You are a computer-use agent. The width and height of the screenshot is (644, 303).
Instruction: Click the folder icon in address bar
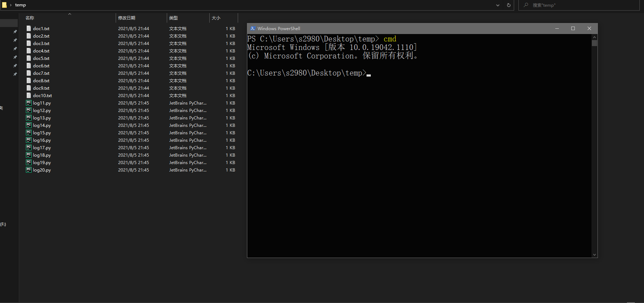(x=4, y=5)
